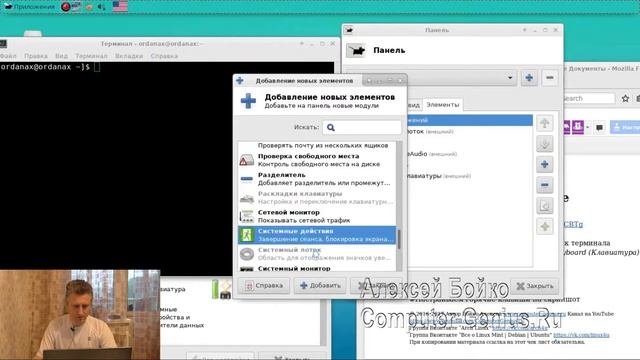Click the Сетевой монитор network graph icon
The image size is (640, 360).
247,216
